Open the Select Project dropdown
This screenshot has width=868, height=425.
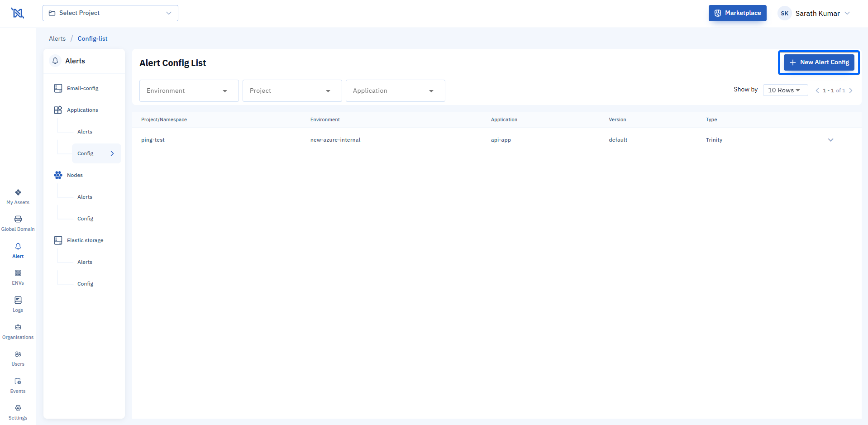(110, 13)
